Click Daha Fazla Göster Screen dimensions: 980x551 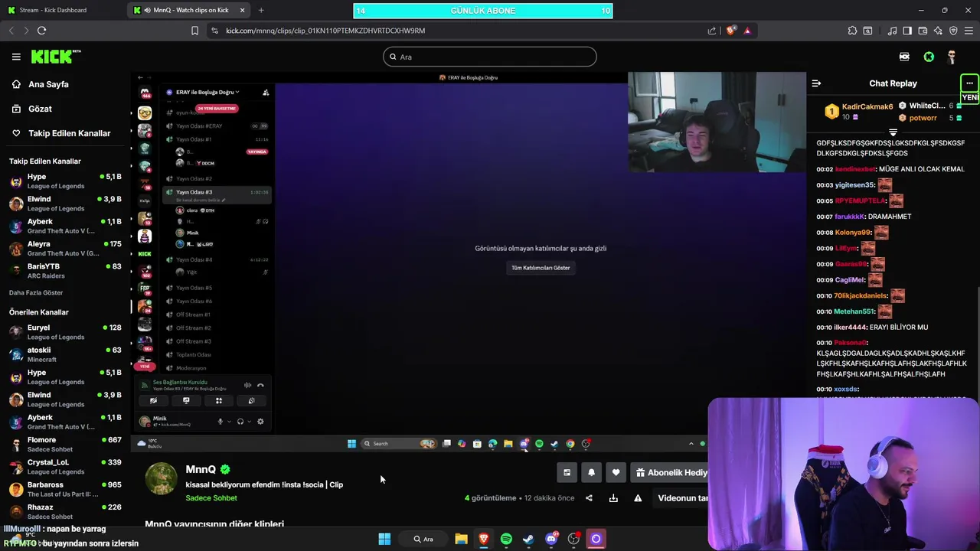tap(36, 293)
